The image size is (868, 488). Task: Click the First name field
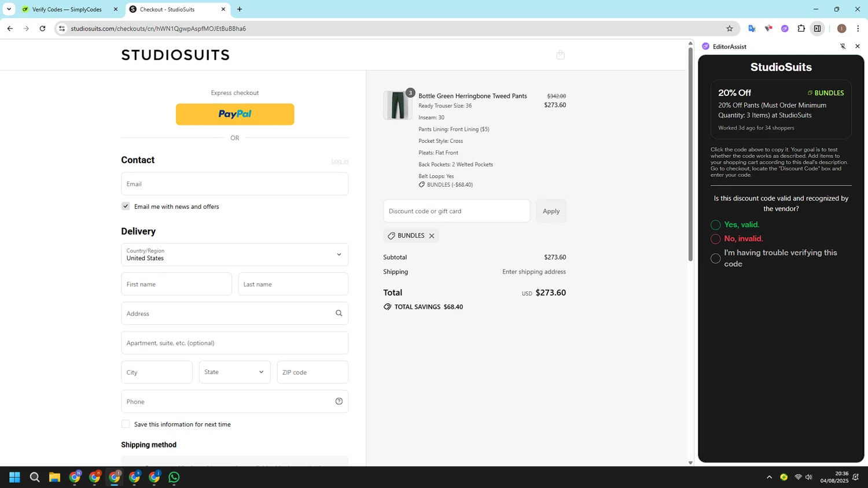[x=176, y=284]
